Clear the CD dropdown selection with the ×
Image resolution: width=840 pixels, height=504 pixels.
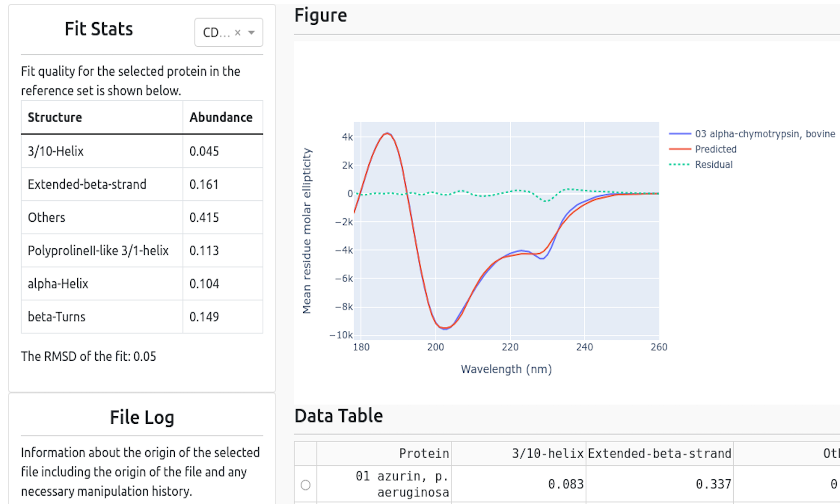(238, 33)
